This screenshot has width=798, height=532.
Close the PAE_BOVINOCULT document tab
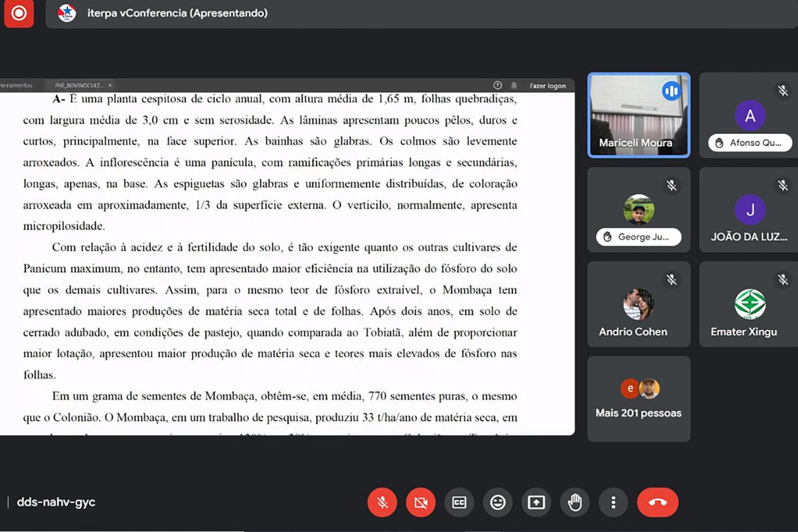coord(110,85)
